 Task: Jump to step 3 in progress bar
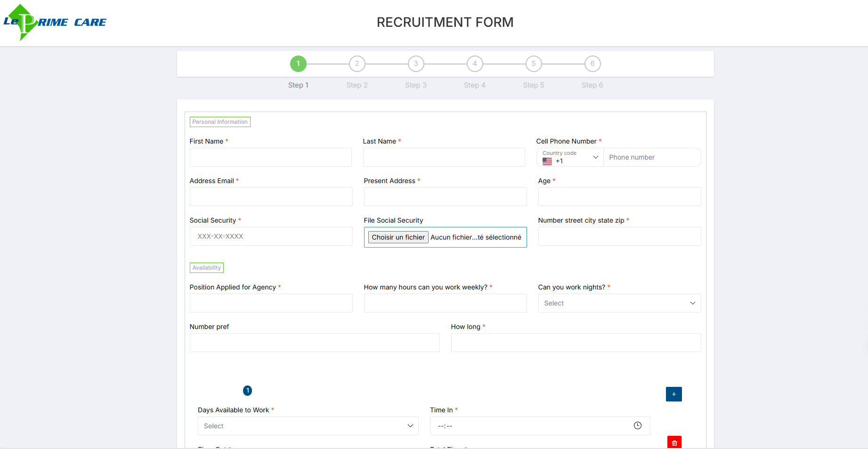[416, 64]
